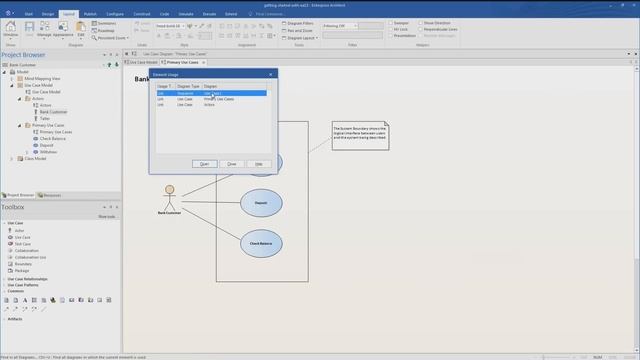The width and height of the screenshot is (640, 360).
Task: Select the Use Case toolbox tool
Action: click(x=19, y=237)
